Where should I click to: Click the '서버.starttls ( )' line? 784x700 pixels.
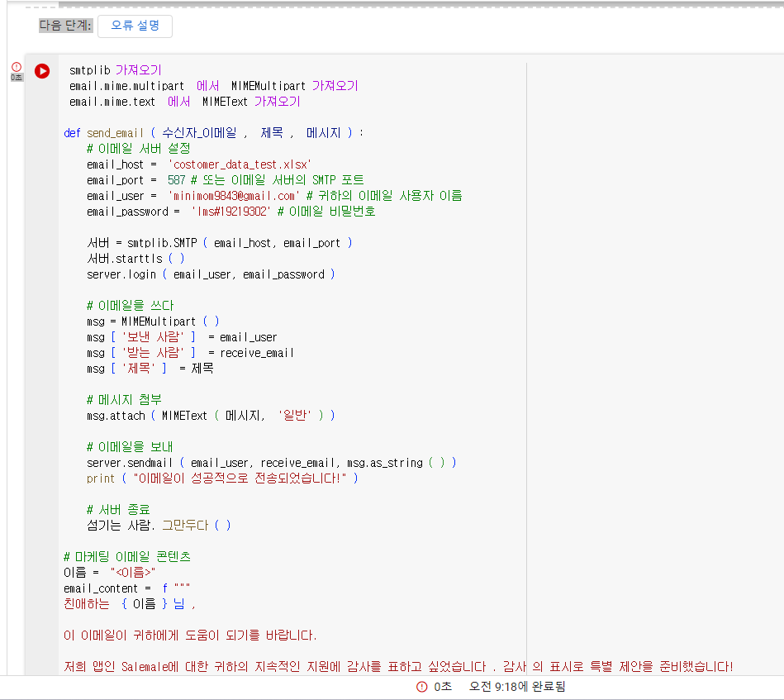[136, 259]
